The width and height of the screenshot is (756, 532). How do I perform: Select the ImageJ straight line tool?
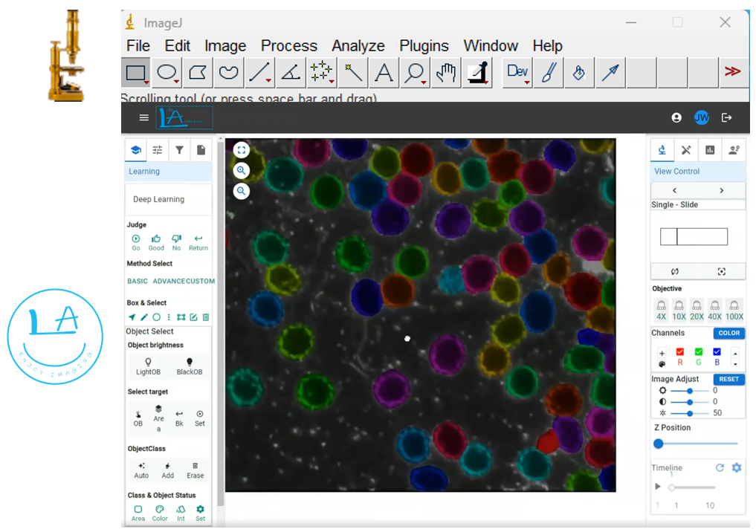(259, 72)
